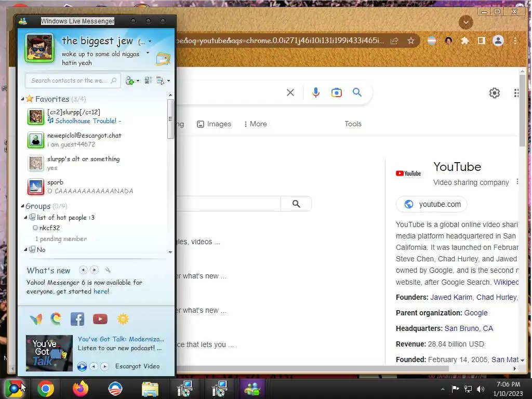Open Firefox from the taskbar
532x399 pixels.
click(x=80, y=389)
